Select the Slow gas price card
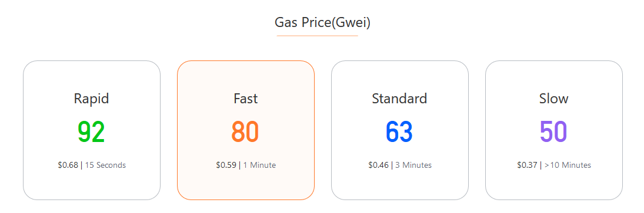Image resolution: width=644 pixels, height=213 pixels. pos(553,130)
